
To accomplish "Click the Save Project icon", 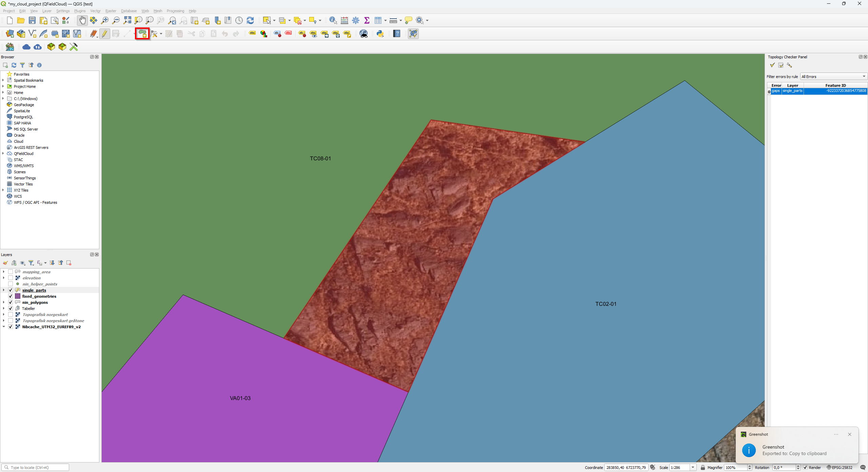I will click(x=32, y=20).
